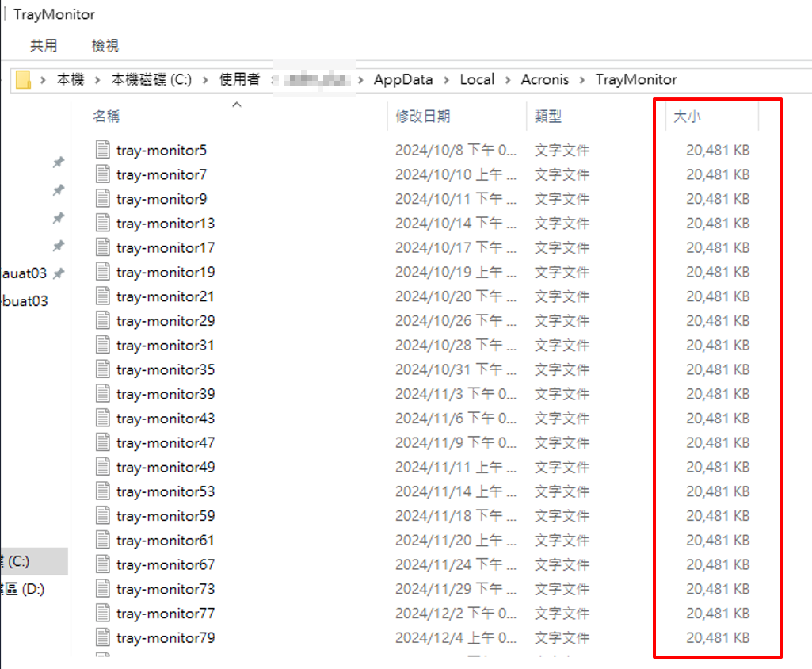Click the tray-monitor43 file icon
This screenshot has height=669, width=812.
tap(102, 418)
